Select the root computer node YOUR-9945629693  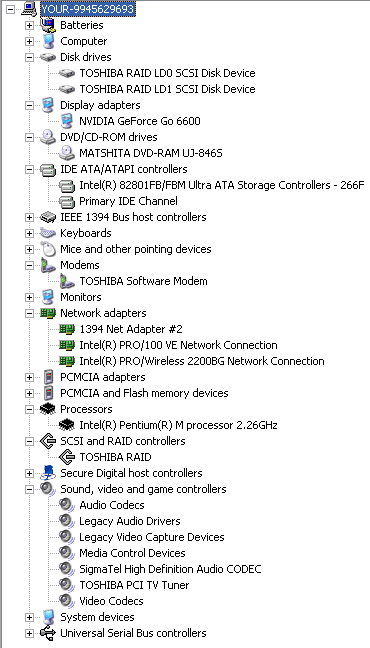click(88, 9)
